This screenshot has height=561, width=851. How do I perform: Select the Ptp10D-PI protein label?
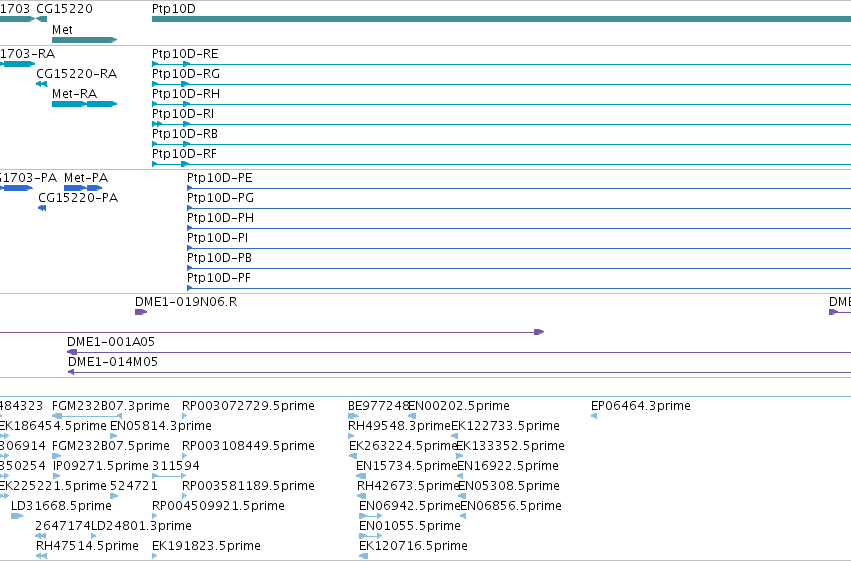218,238
